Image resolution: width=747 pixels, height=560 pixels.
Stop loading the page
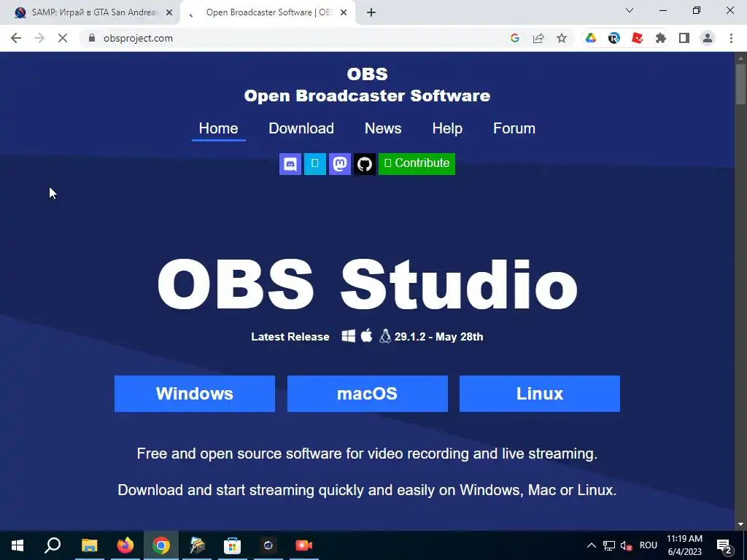(x=63, y=38)
